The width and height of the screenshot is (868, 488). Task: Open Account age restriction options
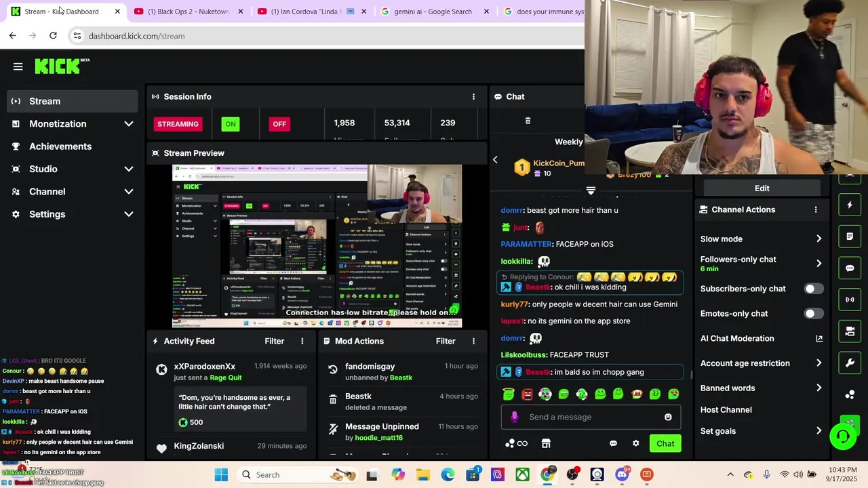coord(761,363)
